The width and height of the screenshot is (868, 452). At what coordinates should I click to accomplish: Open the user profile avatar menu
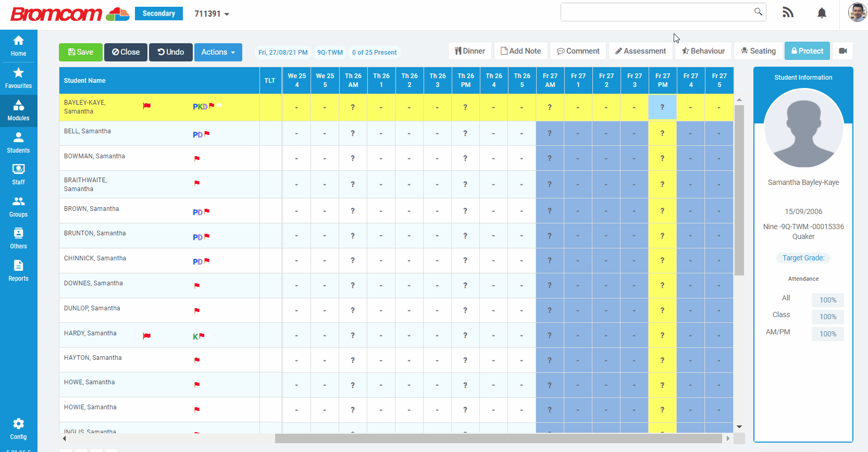[x=857, y=12]
